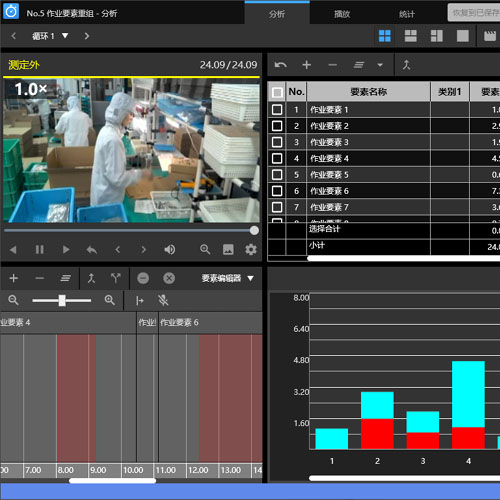The image size is (500, 500).
Task: Click the 要素名称 column header
Action: click(368, 92)
